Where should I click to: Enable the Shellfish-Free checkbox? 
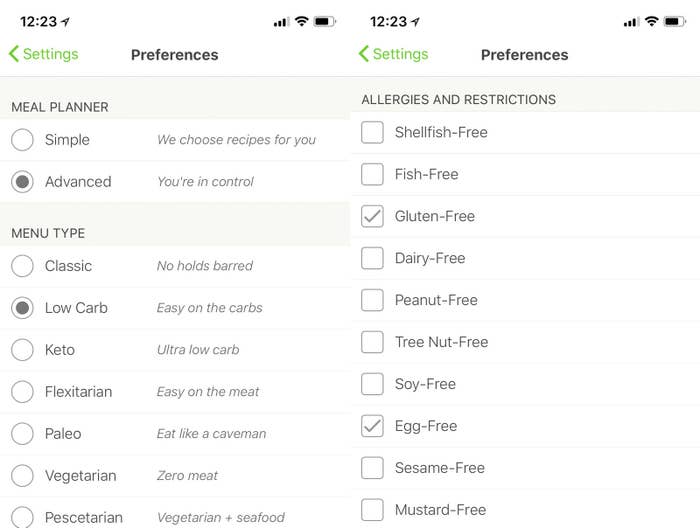click(x=372, y=132)
